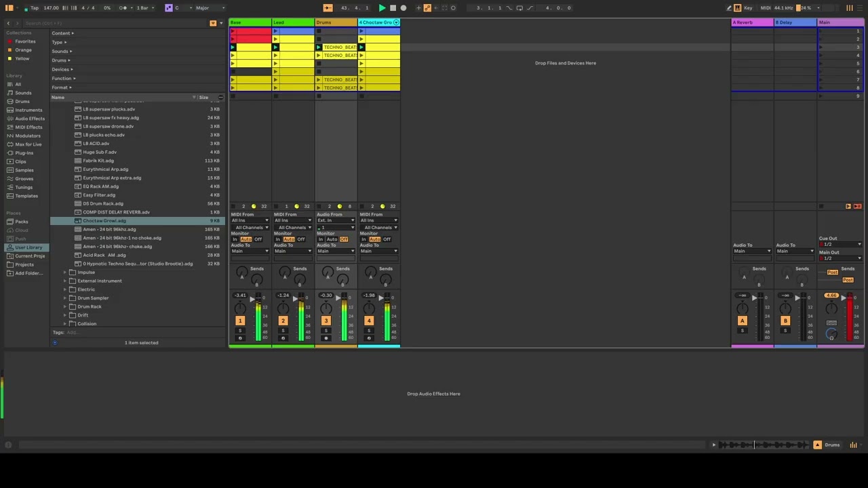The width and height of the screenshot is (868, 488).
Task: Solo track 1 with S button
Action: pos(240,331)
